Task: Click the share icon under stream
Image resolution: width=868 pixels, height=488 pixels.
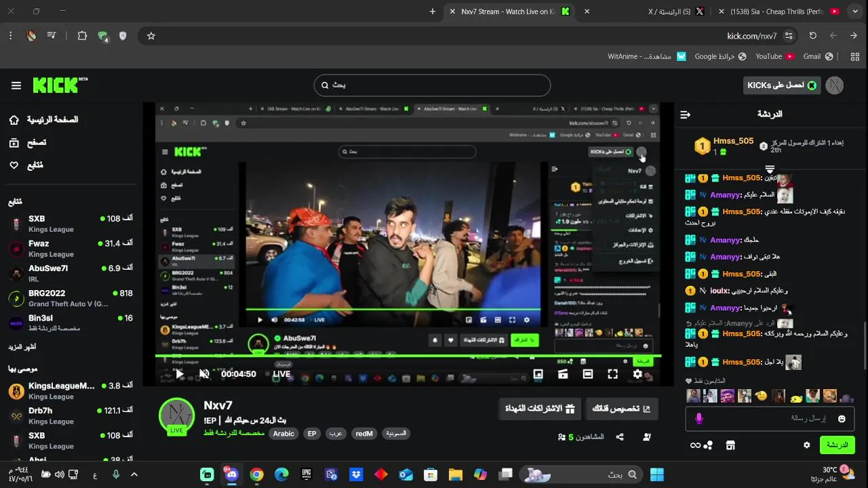Action: point(620,437)
